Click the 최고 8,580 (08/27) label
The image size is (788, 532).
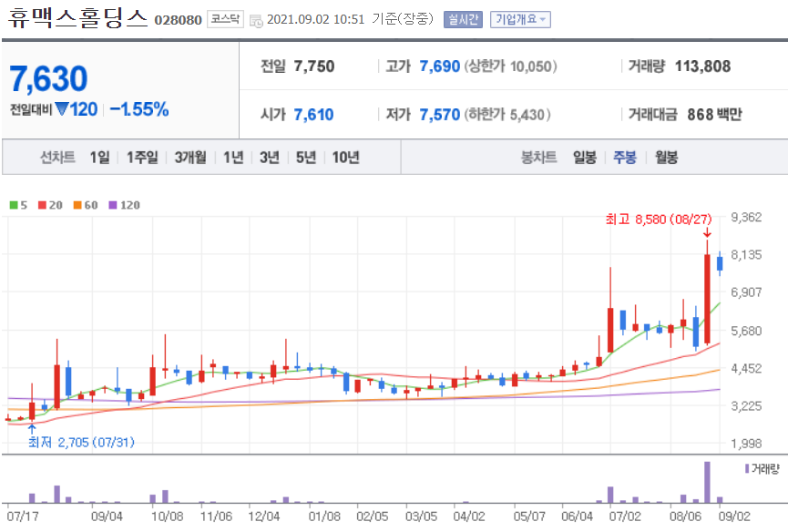tap(659, 219)
